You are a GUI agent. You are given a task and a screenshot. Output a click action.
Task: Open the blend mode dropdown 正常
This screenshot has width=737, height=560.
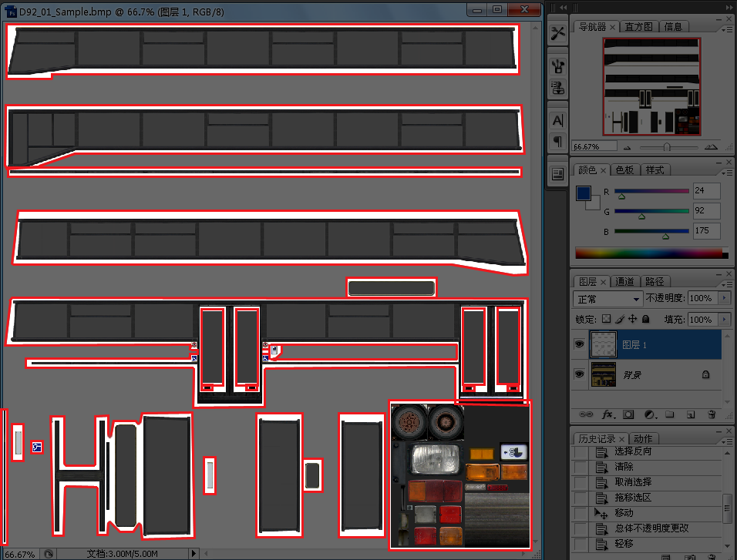(x=607, y=299)
